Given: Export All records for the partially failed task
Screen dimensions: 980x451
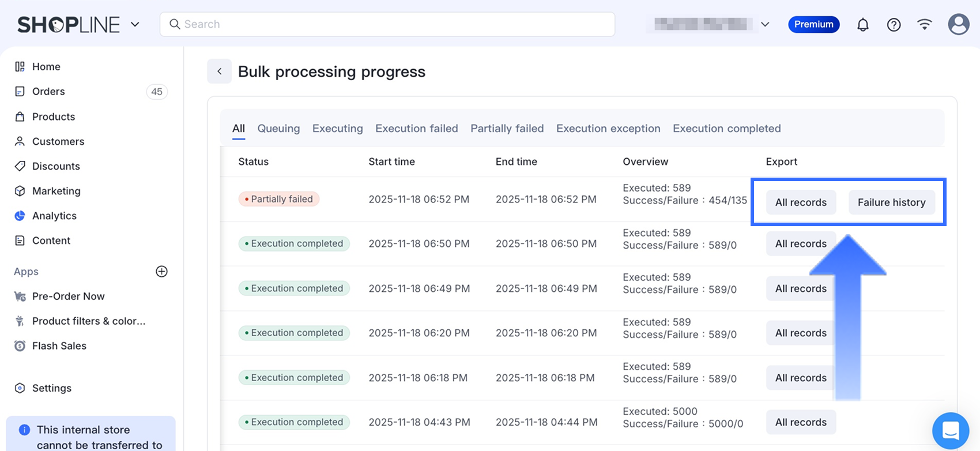Looking at the screenshot, I should click(x=801, y=202).
